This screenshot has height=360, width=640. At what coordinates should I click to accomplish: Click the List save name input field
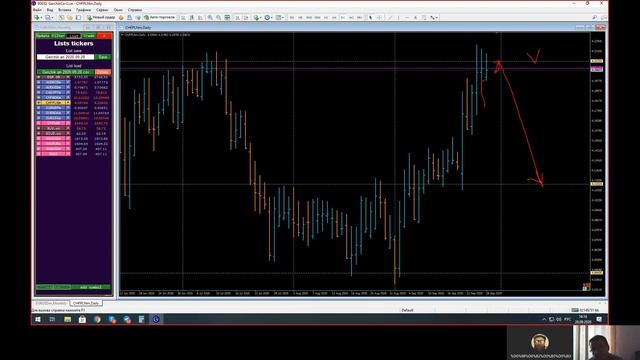[65, 57]
